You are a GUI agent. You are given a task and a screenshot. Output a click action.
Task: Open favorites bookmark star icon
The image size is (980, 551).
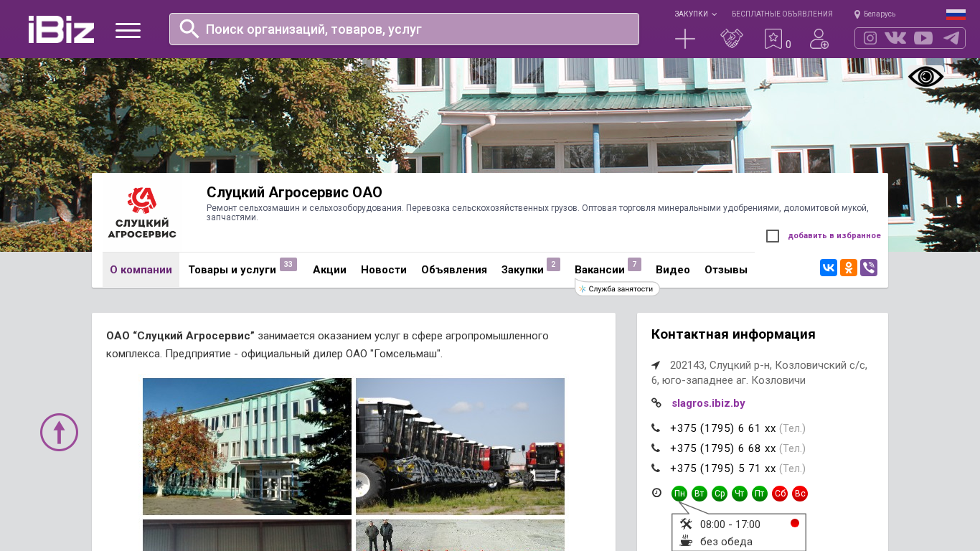(x=773, y=39)
